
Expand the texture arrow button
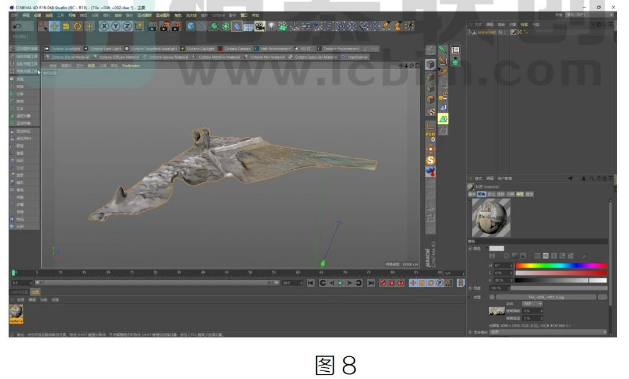[492, 297]
